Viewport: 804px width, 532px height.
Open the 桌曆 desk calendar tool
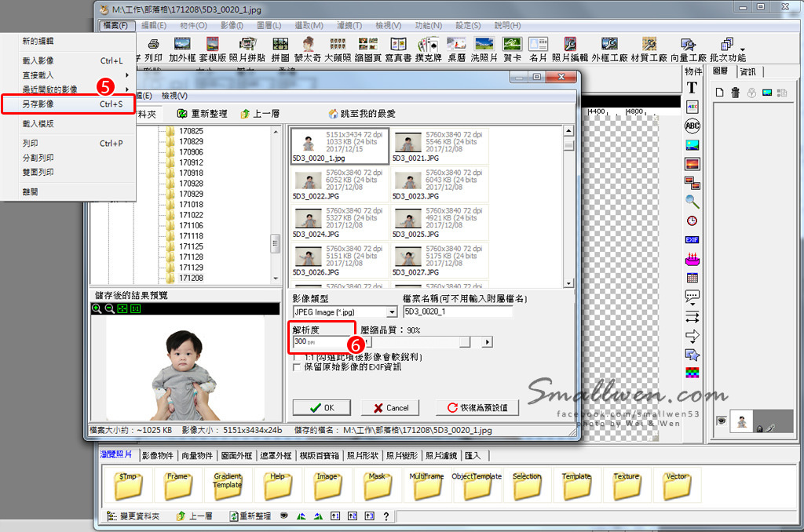456,49
